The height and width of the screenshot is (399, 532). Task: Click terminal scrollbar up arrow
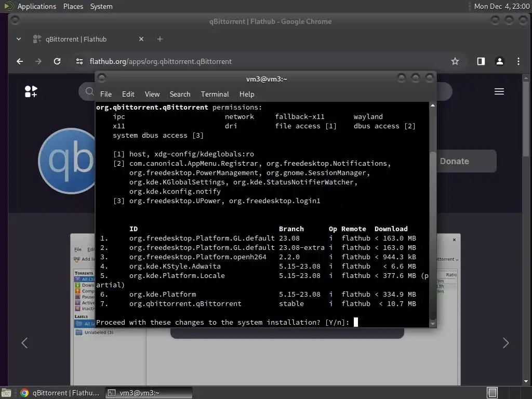click(433, 105)
